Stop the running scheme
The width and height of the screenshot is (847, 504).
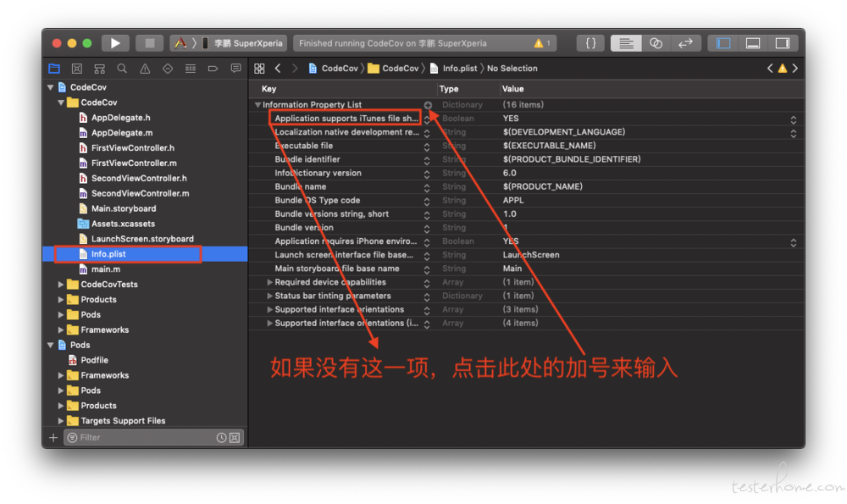(150, 43)
